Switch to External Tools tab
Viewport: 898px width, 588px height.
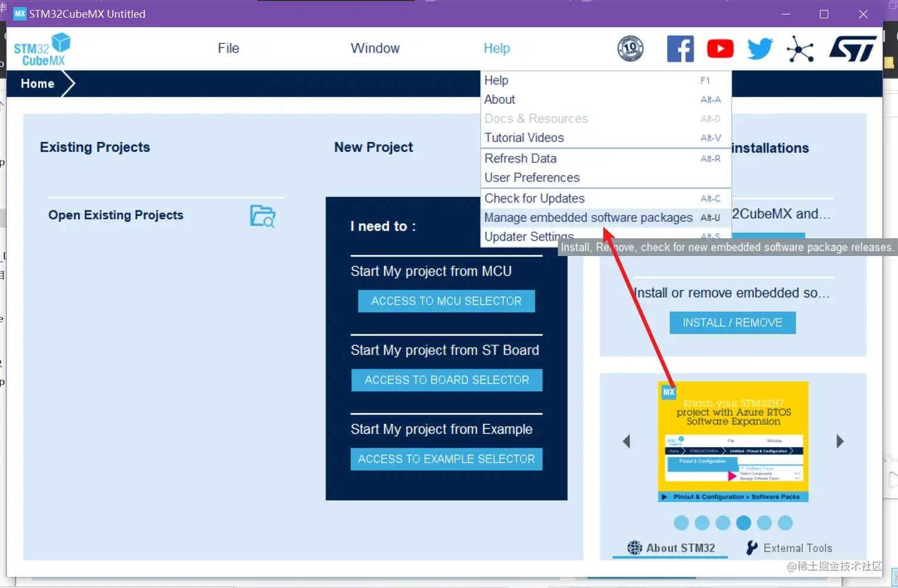[x=789, y=548]
